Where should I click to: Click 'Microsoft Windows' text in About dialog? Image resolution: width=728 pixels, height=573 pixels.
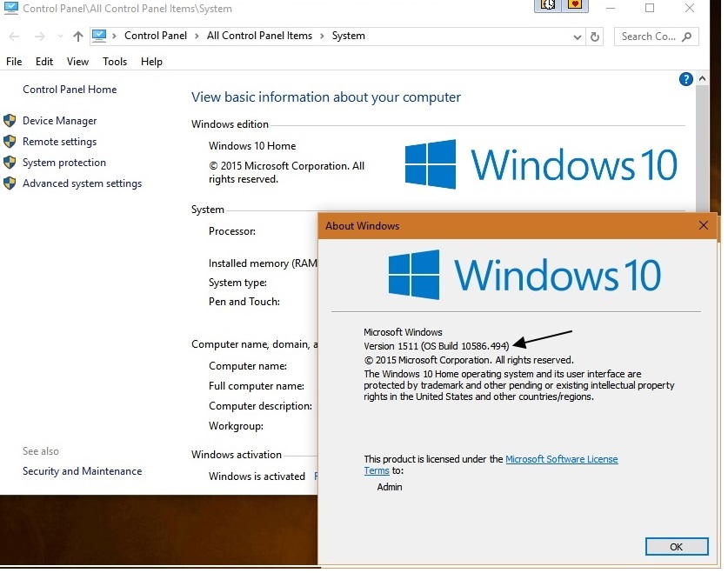(403, 332)
